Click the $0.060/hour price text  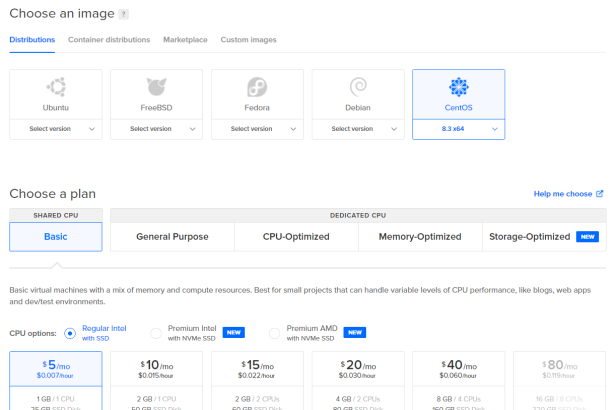[x=458, y=375]
